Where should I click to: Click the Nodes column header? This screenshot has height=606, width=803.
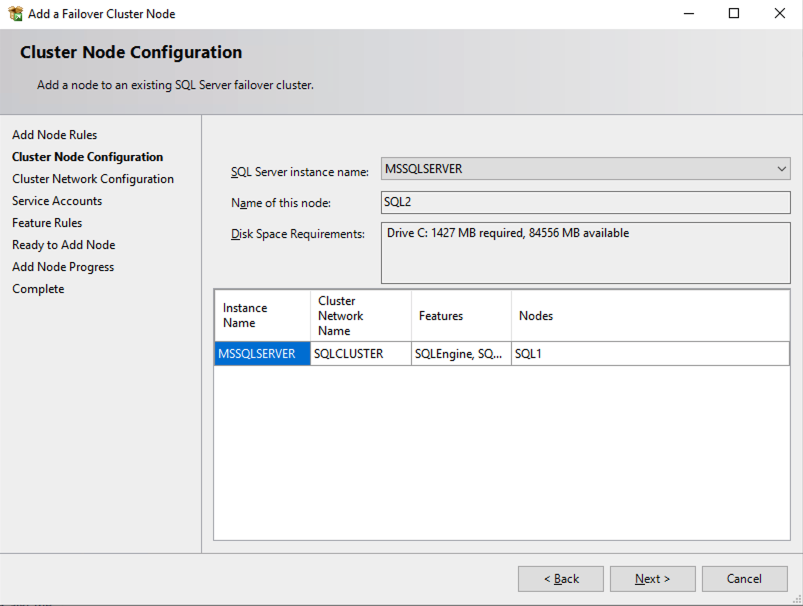pos(649,316)
